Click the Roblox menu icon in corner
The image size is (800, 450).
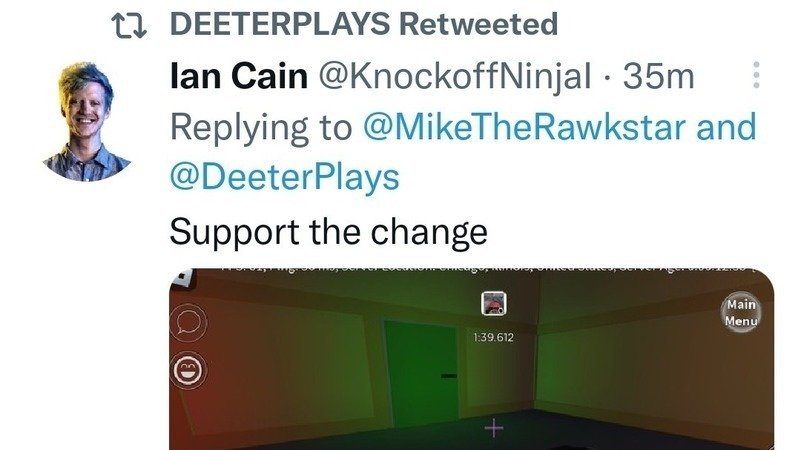182,277
